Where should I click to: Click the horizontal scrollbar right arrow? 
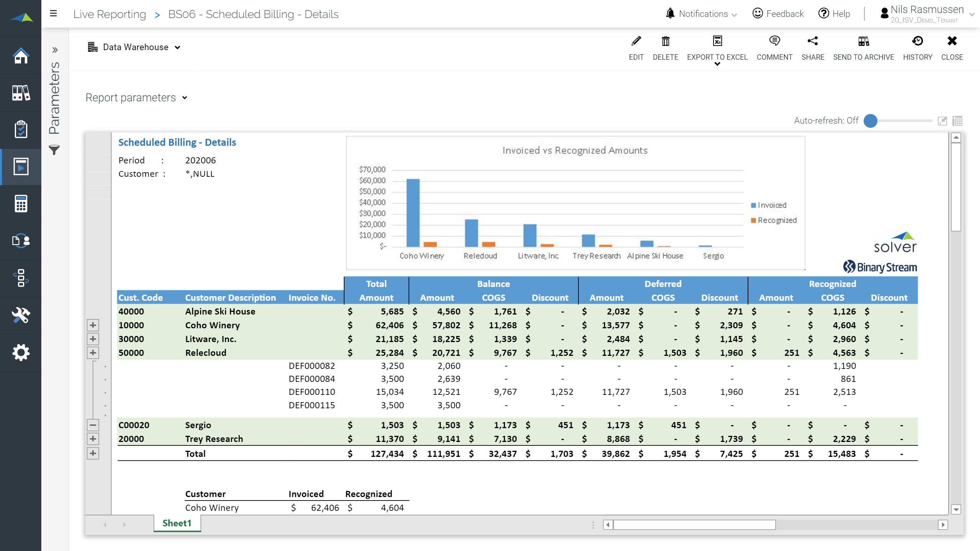pos(943,525)
